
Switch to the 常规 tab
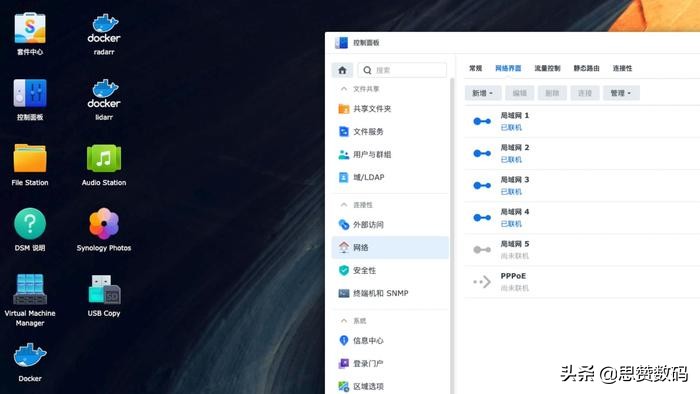(475, 68)
